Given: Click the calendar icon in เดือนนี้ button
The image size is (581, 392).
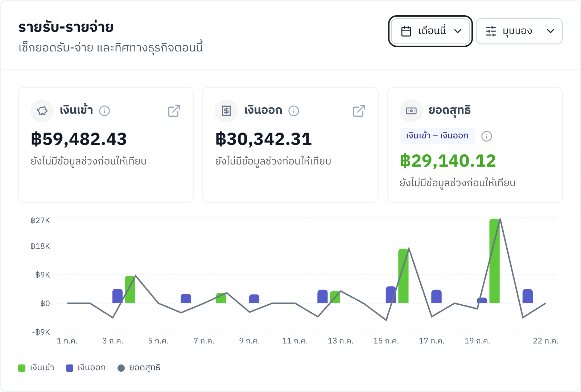Looking at the screenshot, I should point(406,31).
